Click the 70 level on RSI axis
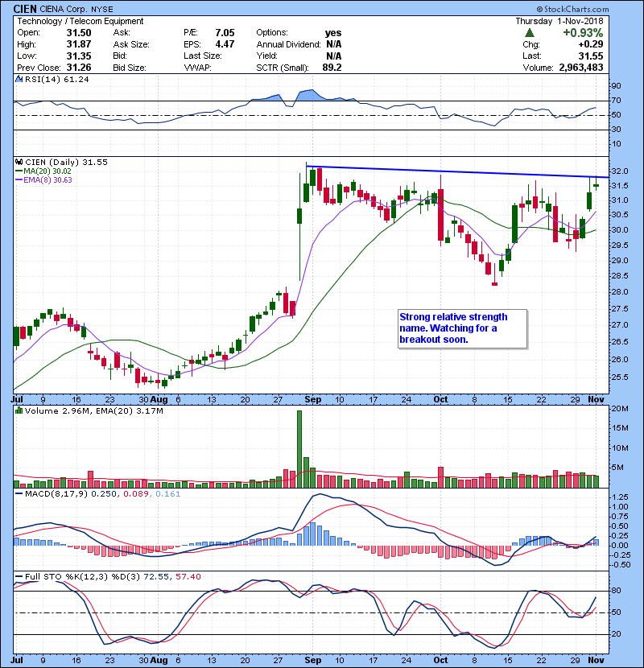 tap(617, 101)
